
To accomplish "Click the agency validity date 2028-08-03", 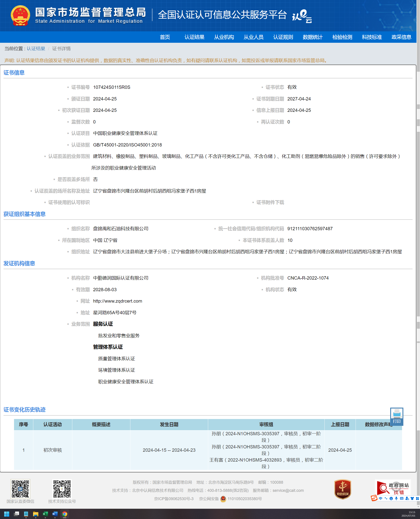I will coord(105,289).
